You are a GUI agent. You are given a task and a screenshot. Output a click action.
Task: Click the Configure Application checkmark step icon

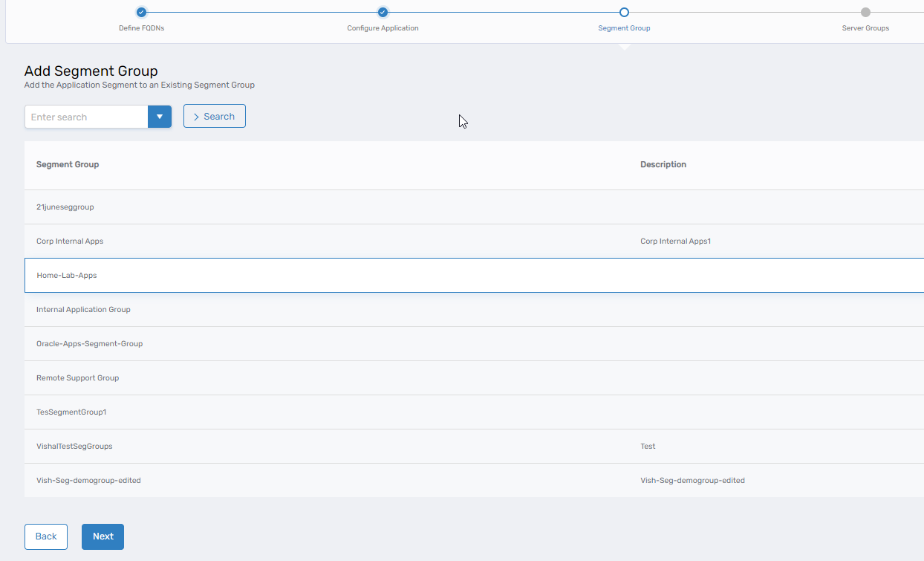tap(383, 12)
